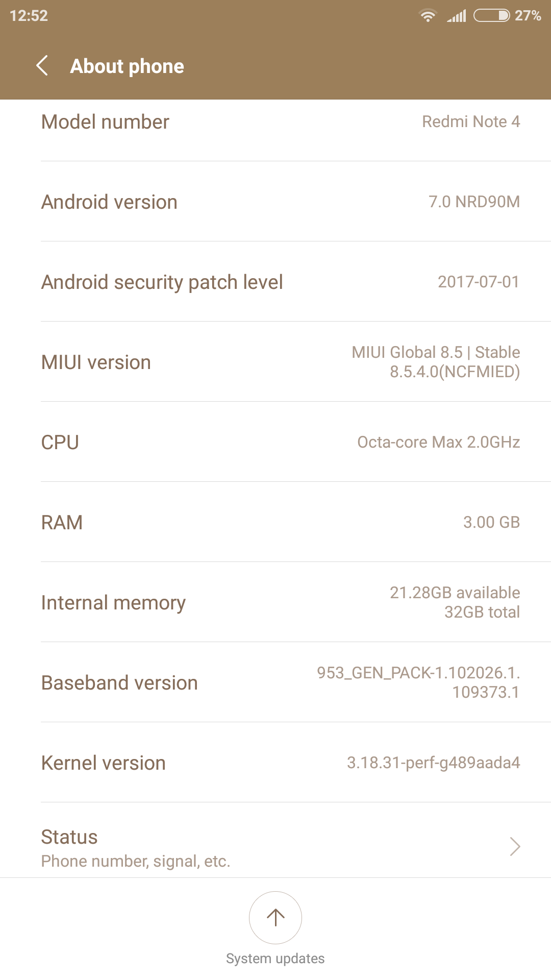The image size is (551, 980).
Task: Tap the Android version row
Action: point(275,202)
